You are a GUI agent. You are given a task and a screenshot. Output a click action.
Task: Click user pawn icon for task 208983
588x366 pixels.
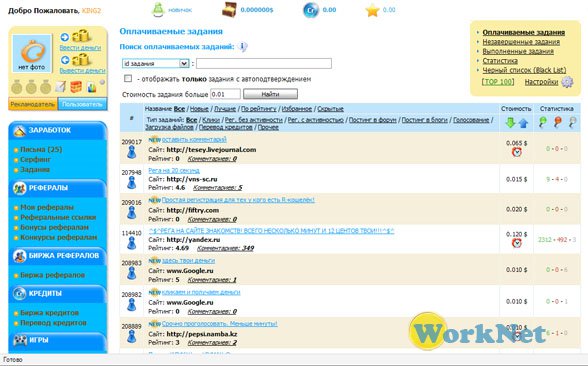pyautogui.click(x=131, y=273)
